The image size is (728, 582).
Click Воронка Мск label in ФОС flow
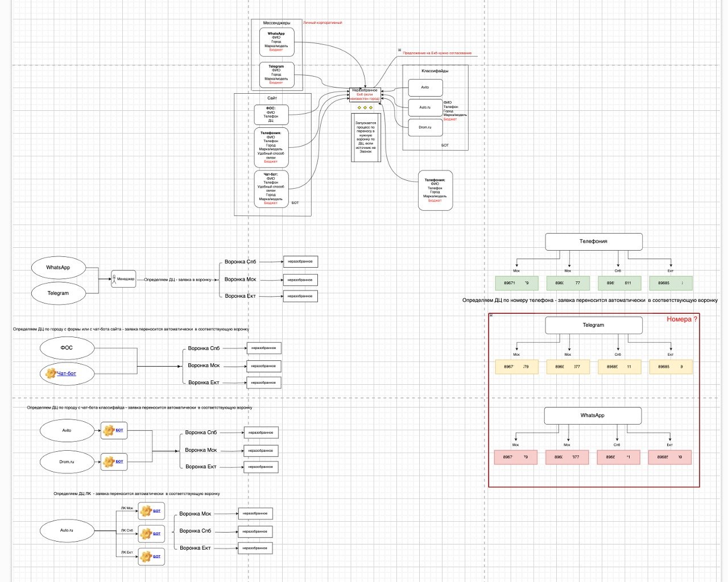(x=204, y=365)
